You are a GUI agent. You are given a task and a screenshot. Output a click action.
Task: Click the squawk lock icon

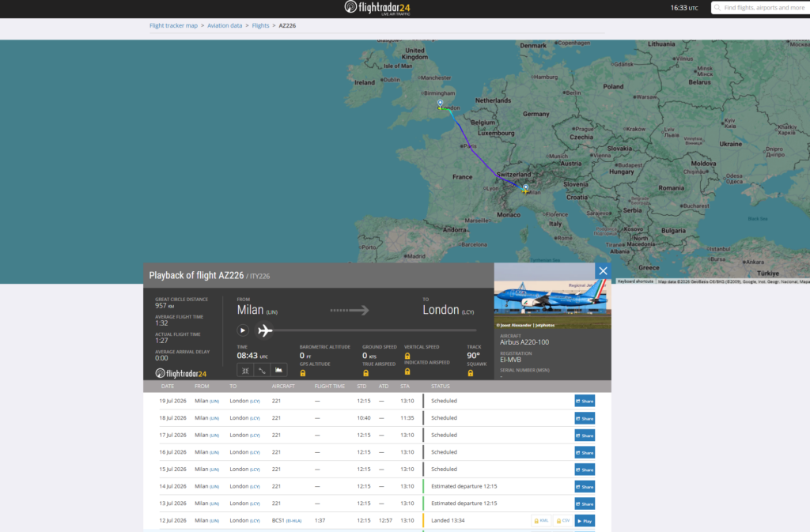(x=471, y=373)
